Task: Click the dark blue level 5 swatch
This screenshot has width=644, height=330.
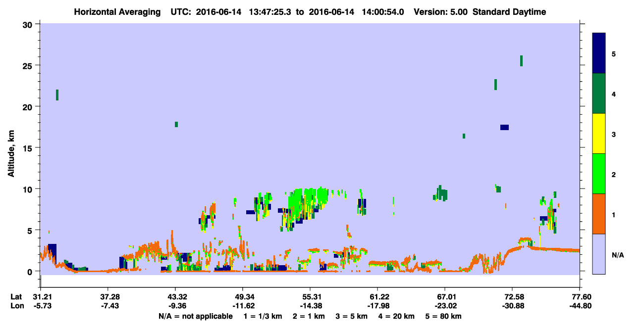Action: 599,53
